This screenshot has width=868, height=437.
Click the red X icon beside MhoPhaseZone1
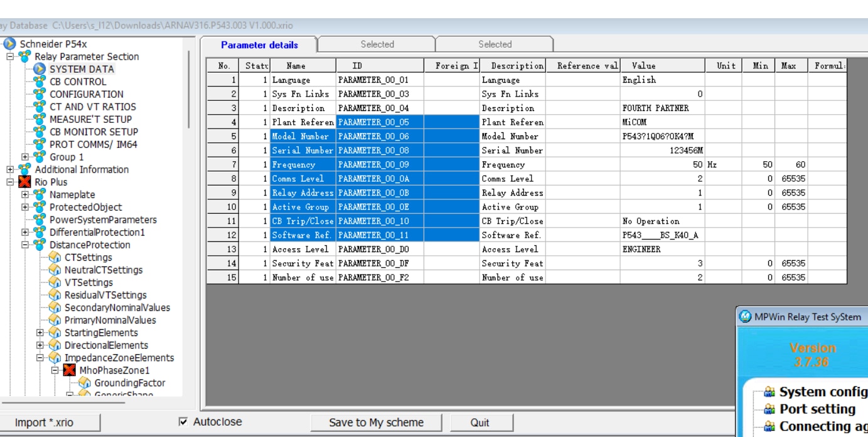click(x=70, y=370)
